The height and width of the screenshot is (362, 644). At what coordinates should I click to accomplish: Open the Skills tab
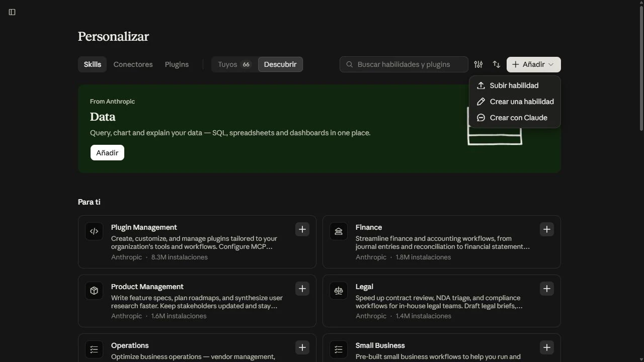point(92,64)
